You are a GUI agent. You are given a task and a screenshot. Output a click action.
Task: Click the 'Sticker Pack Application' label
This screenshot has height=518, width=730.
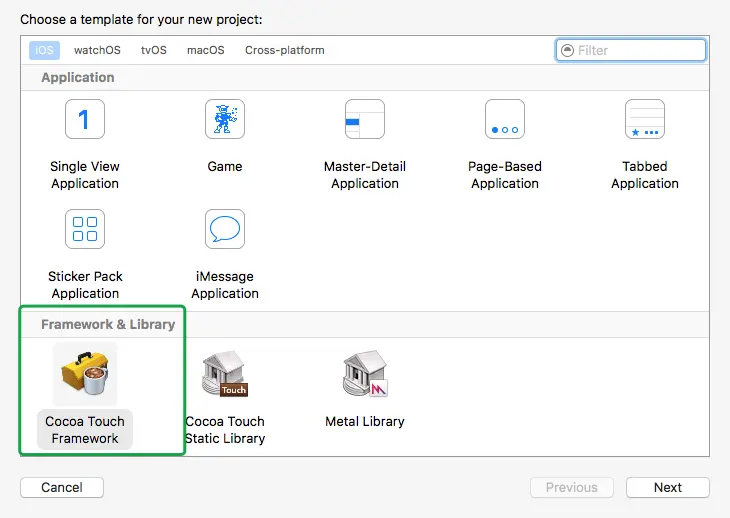click(85, 285)
